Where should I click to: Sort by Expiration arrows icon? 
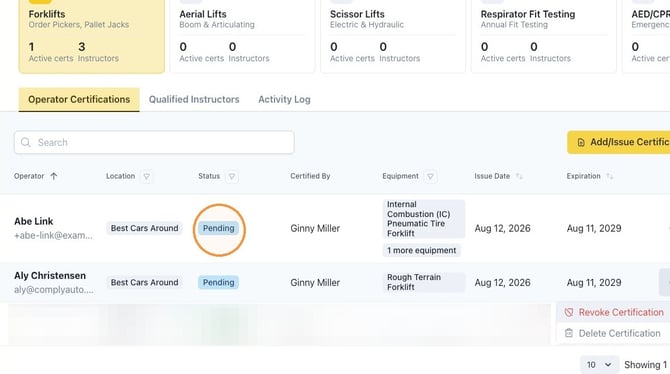point(610,176)
